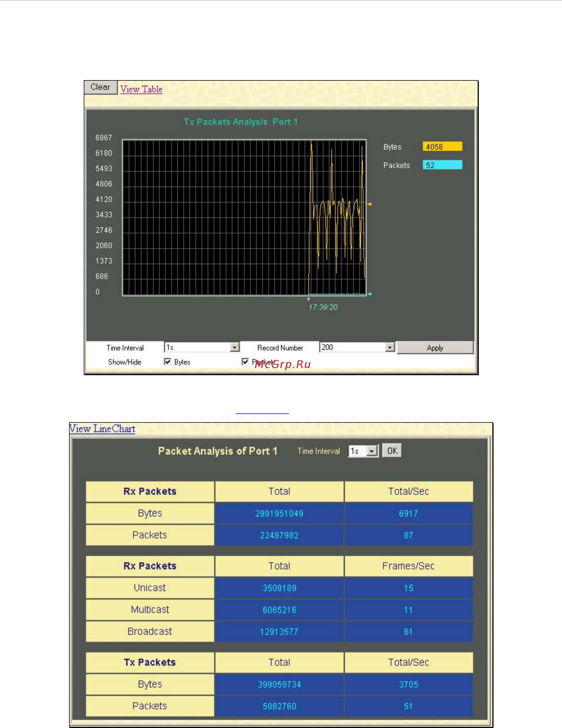Click the Apply button

[x=435, y=348]
